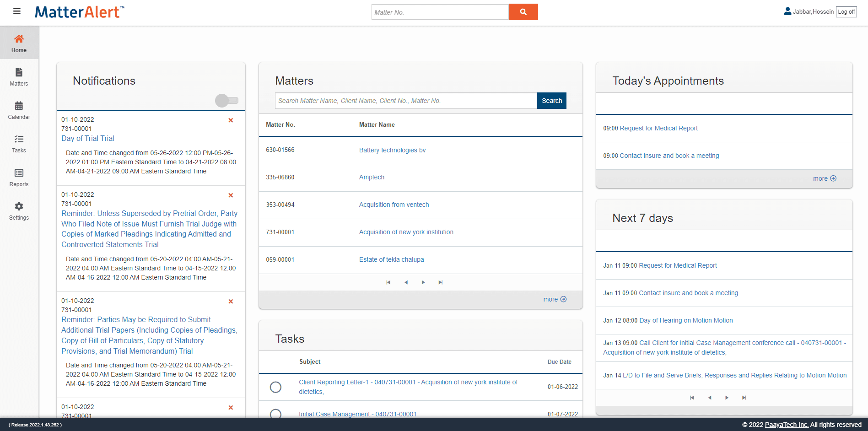Mark Client Reporting Letter-1 task complete
The width and height of the screenshot is (868, 431).
(x=275, y=387)
